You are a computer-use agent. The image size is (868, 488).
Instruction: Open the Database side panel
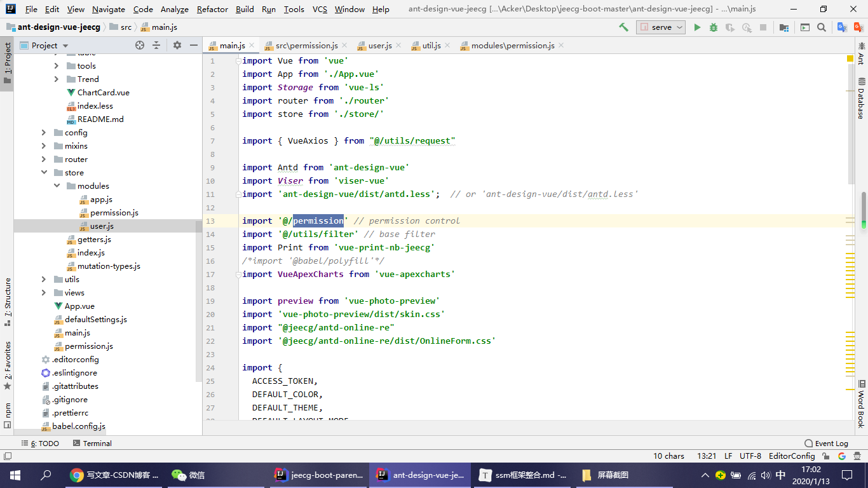[862, 98]
